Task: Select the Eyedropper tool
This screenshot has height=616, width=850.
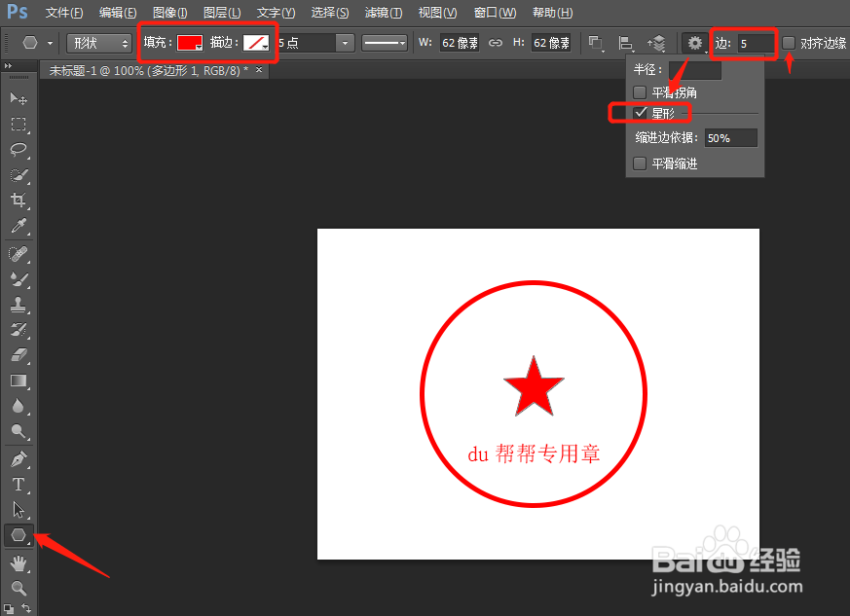Action: click(x=18, y=225)
